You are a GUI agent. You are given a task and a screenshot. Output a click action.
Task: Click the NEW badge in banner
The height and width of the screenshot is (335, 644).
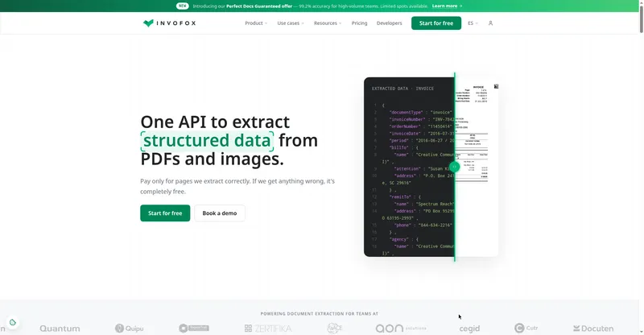pos(183,6)
